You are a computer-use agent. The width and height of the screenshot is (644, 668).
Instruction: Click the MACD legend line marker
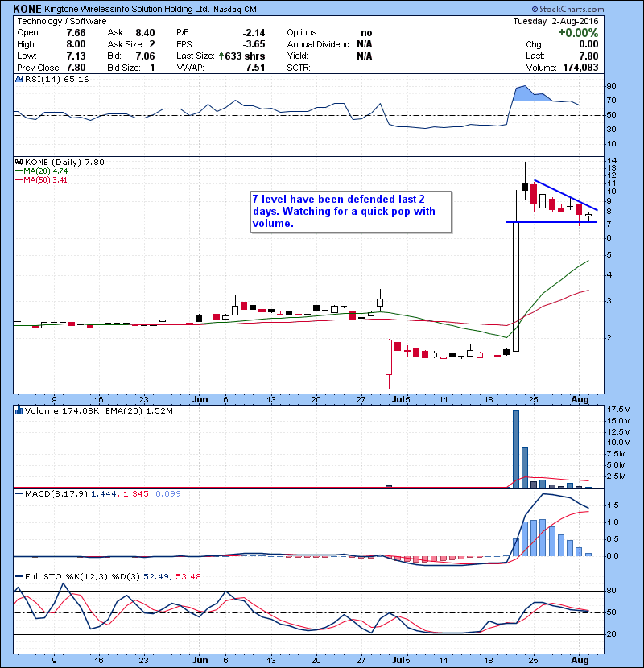[19, 494]
